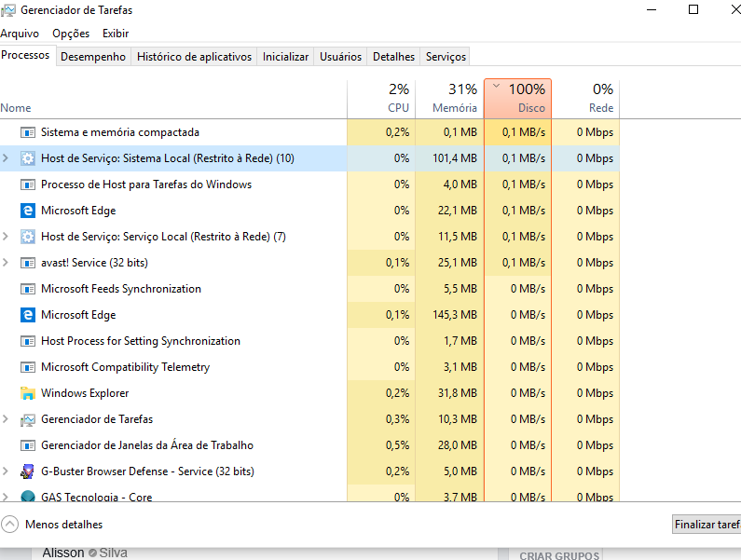Click the 0,5% CPU value

point(397,445)
